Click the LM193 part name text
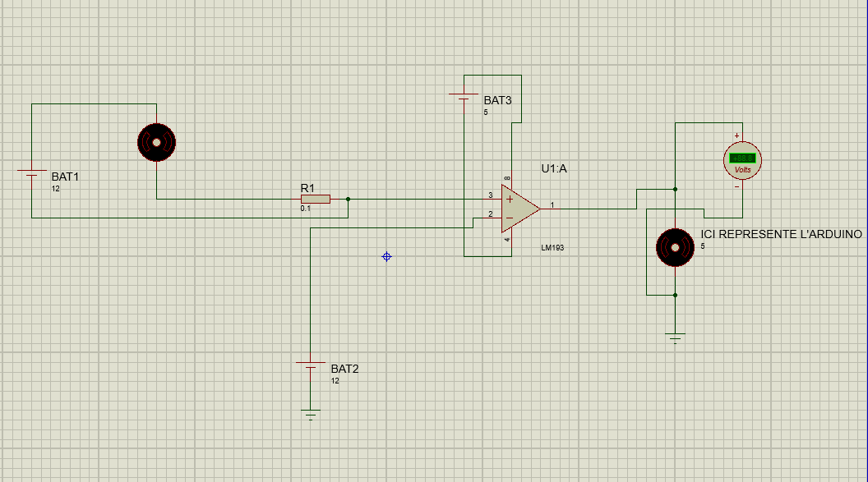Screen dimensions: 868x482 pyautogui.click(x=552, y=248)
